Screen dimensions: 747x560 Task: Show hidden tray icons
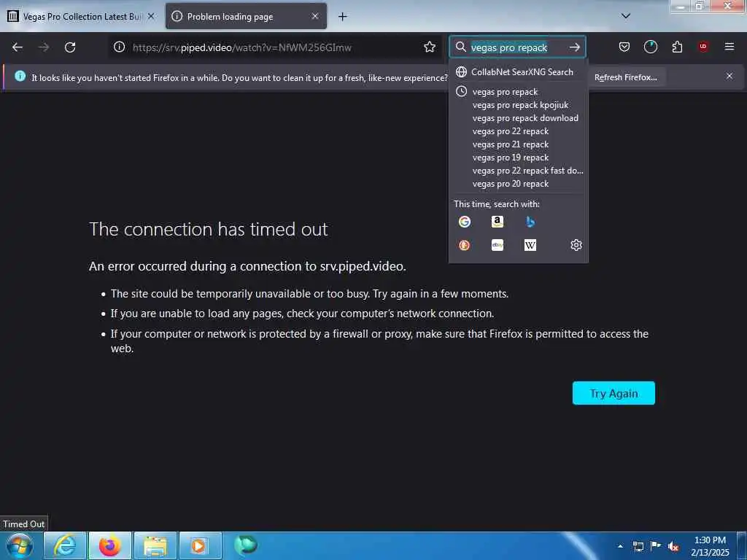[x=620, y=546]
